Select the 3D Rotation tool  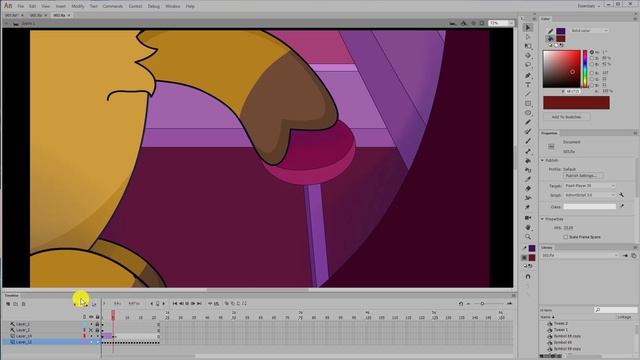pos(528,56)
